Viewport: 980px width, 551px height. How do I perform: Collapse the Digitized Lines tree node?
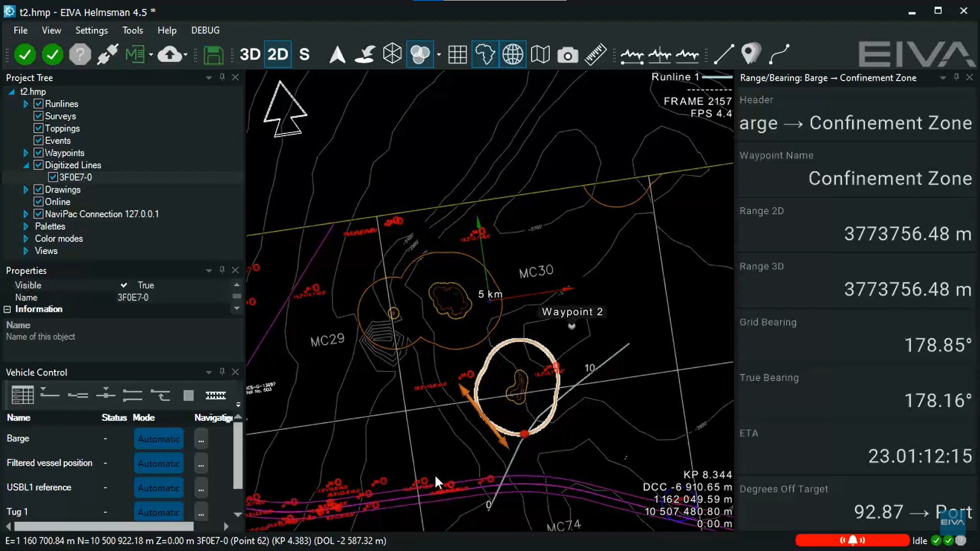26,165
